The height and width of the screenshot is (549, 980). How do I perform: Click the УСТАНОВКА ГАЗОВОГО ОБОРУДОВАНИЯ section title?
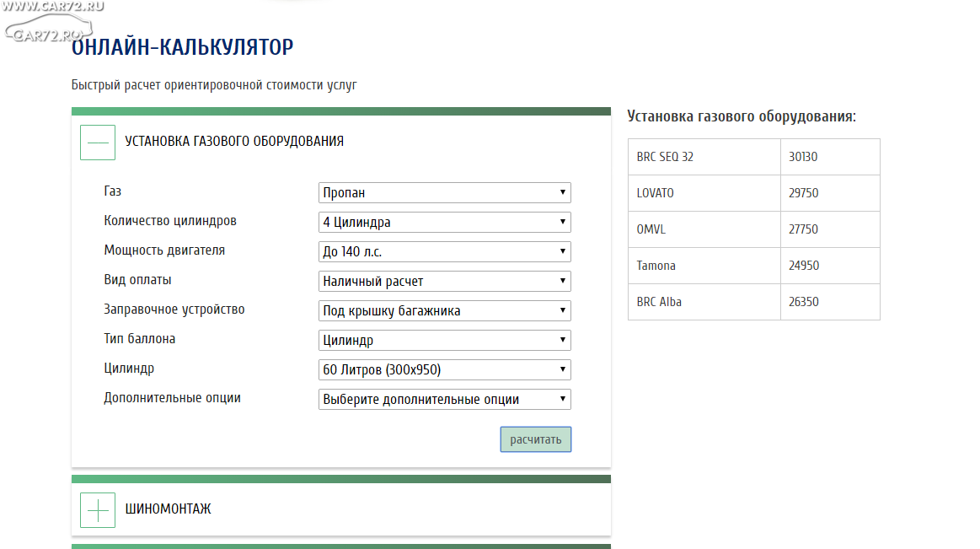tap(234, 142)
